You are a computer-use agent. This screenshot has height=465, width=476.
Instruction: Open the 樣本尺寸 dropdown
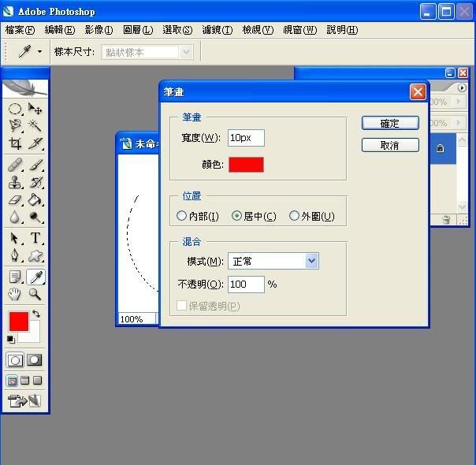(147, 52)
